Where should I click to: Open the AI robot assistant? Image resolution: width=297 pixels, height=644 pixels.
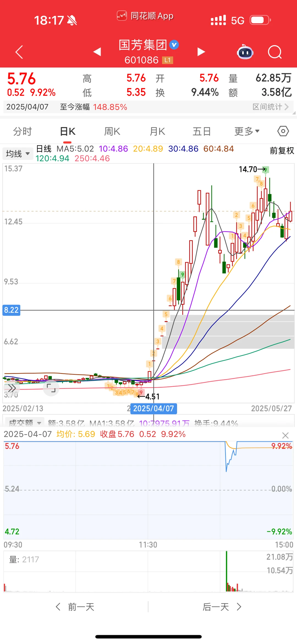(245, 52)
